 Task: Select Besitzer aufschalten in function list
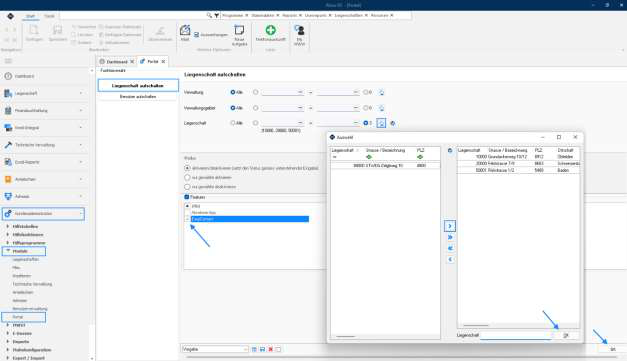click(x=138, y=97)
